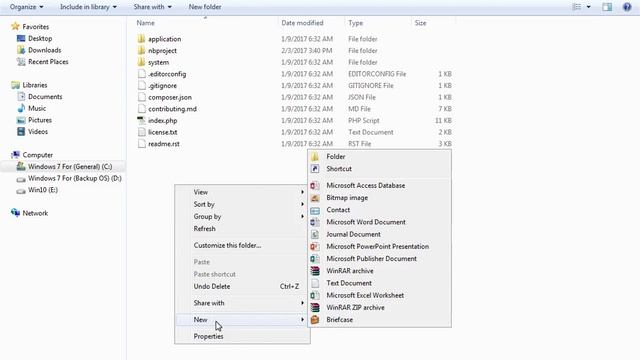
Task: Click the Shortcut icon in submenu
Action: pos(315,169)
